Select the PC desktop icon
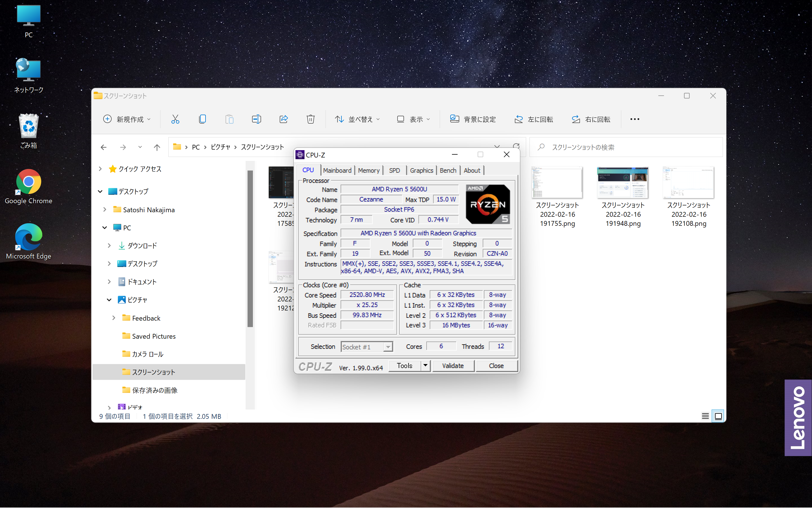 (x=28, y=21)
